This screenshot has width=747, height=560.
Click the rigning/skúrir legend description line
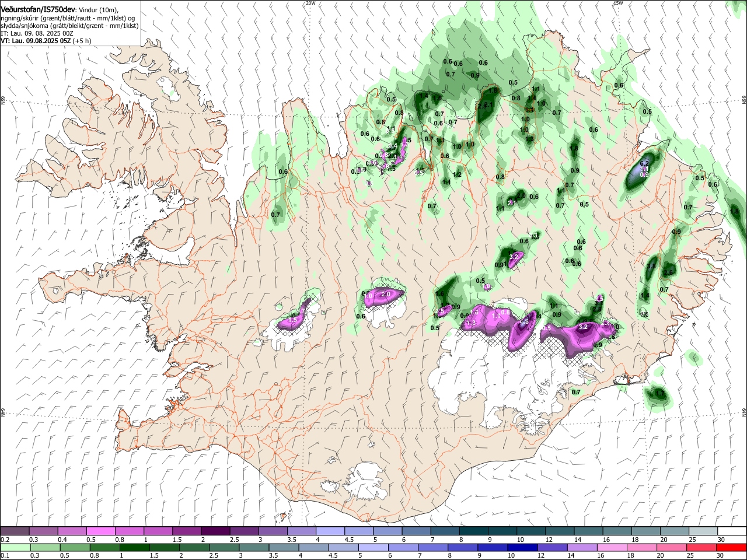click(x=68, y=17)
